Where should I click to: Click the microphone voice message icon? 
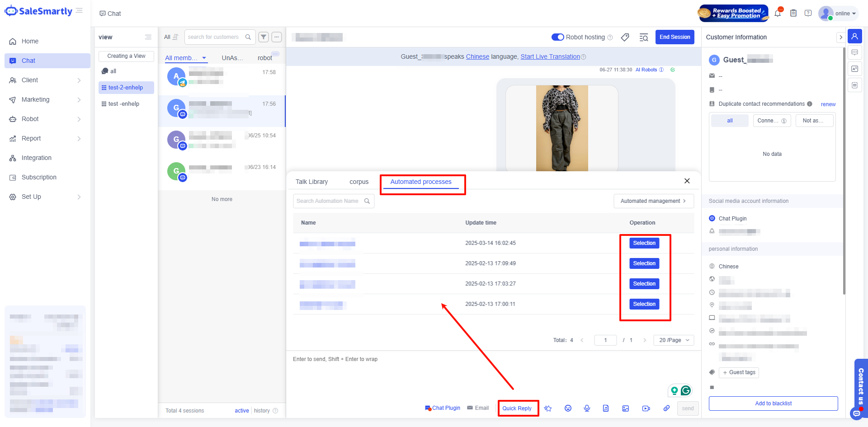[587, 408]
